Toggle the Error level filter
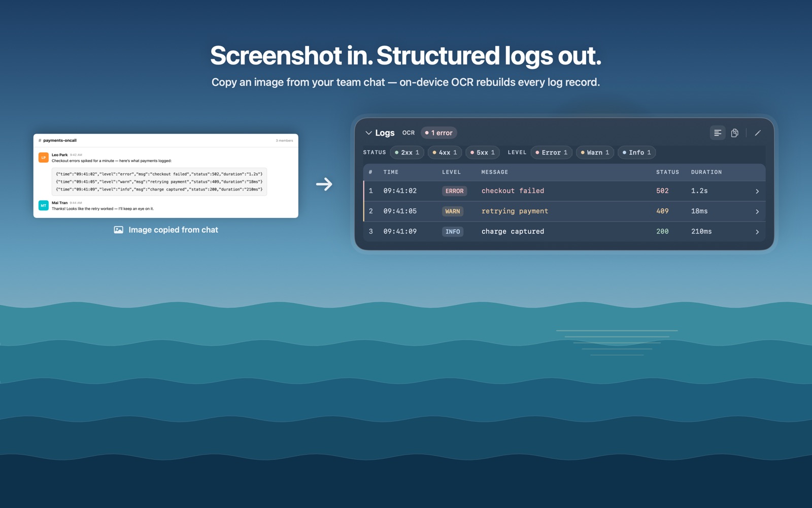The width and height of the screenshot is (812, 508). coord(552,152)
